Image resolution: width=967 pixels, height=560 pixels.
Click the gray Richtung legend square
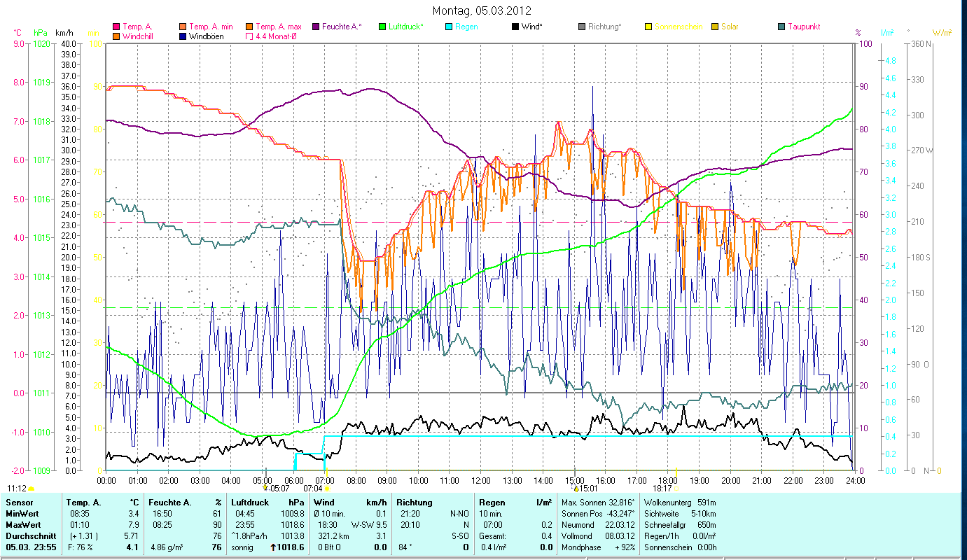coord(581,27)
